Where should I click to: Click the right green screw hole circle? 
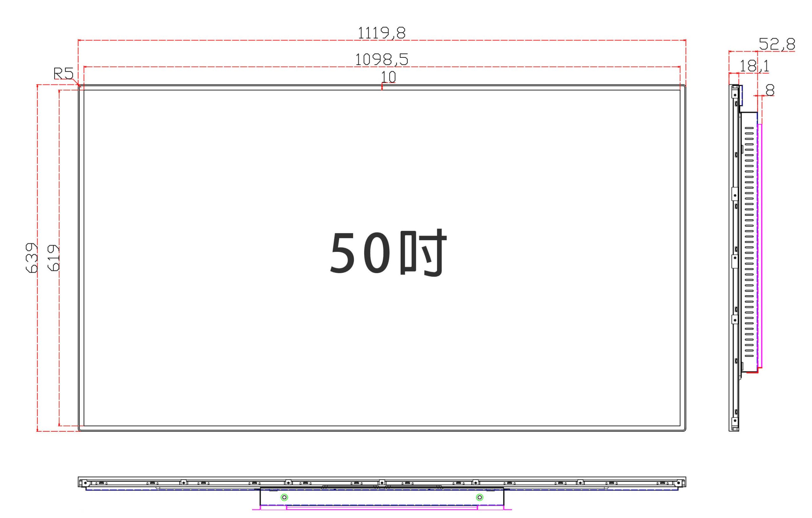pyautogui.click(x=479, y=497)
